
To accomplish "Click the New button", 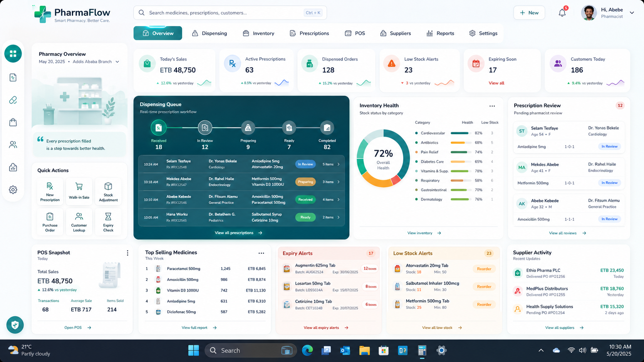I will pyautogui.click(x=529, y=13).
